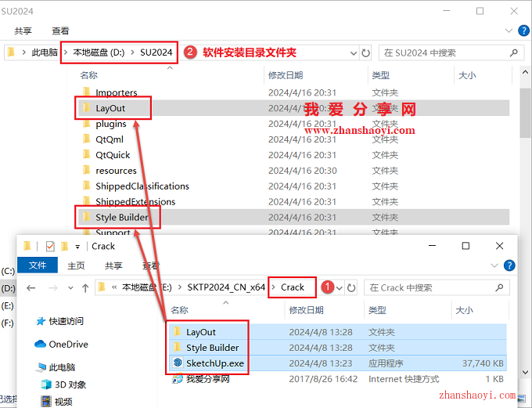Screen dimensions: 532x408
Task: Click Crack breadcrumb in address bar
Action: 292,287
